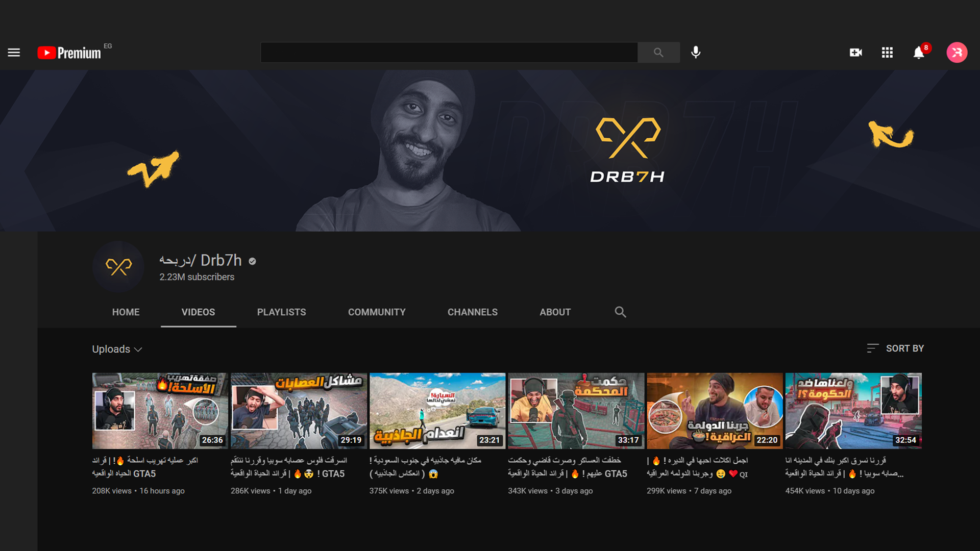The image size is (980, 551).
Task: Open the 26:36 video thumbnail
Action: [160, 411]
